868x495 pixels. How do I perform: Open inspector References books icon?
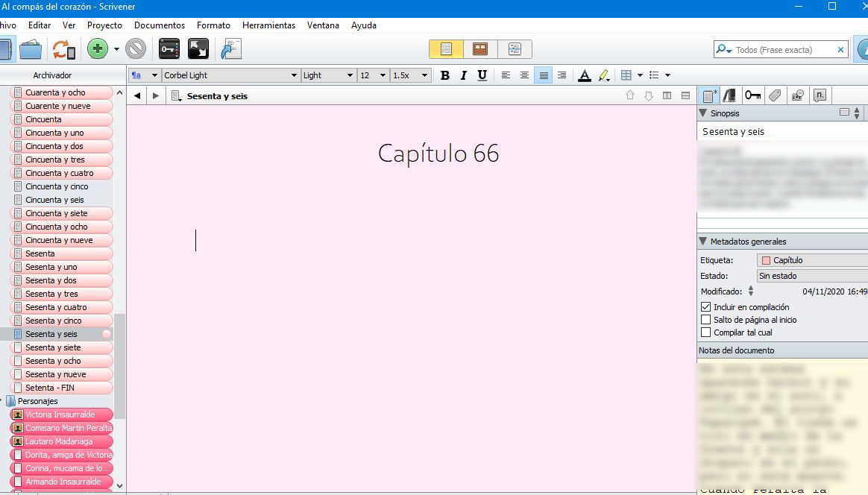point(729,95)
